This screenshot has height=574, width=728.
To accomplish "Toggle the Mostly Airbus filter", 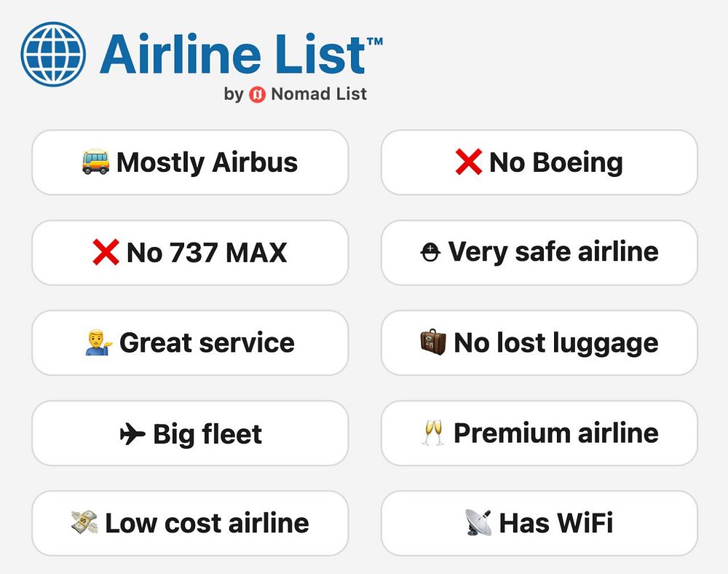I will tap(190, 162).
